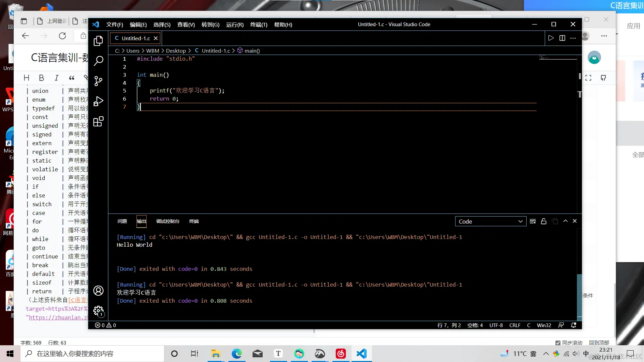Open the Search view in activity bar
Screen dimensions: 644x362
[98, 61]
